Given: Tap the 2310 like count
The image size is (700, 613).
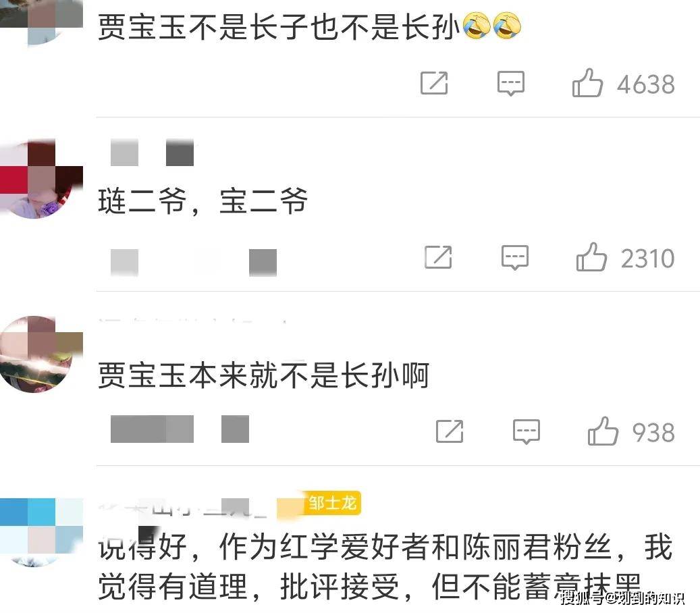Looking at the screenshot, I should [648, 258].
